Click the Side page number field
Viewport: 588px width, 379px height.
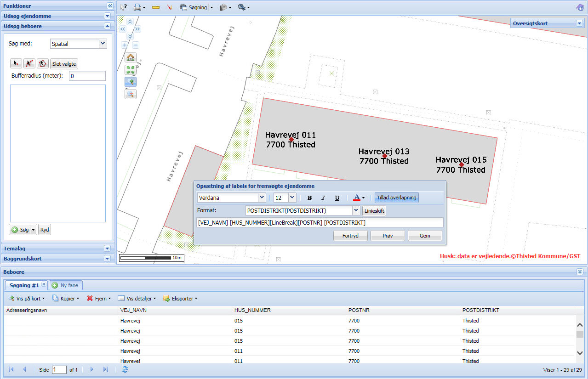[59, 369]
